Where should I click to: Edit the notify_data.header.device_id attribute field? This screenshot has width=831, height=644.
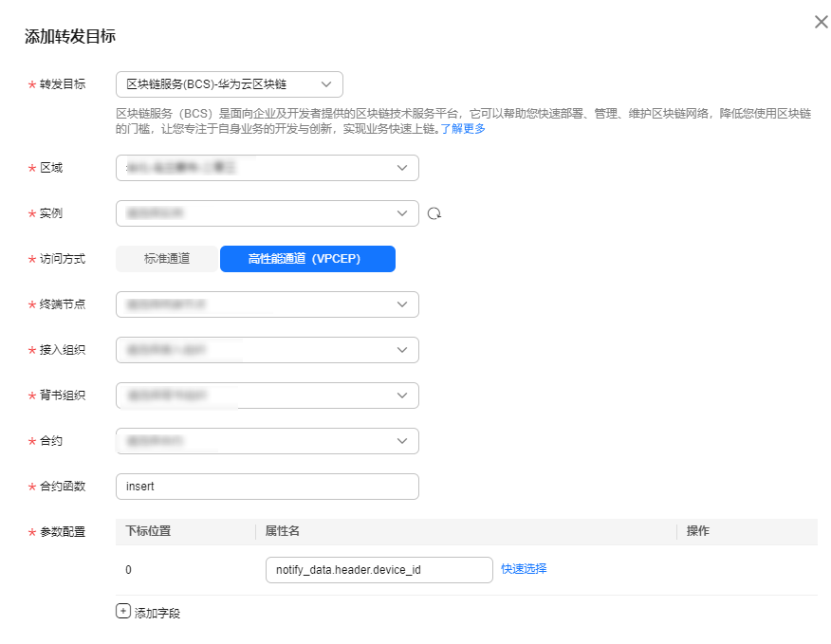coord(379,570)
